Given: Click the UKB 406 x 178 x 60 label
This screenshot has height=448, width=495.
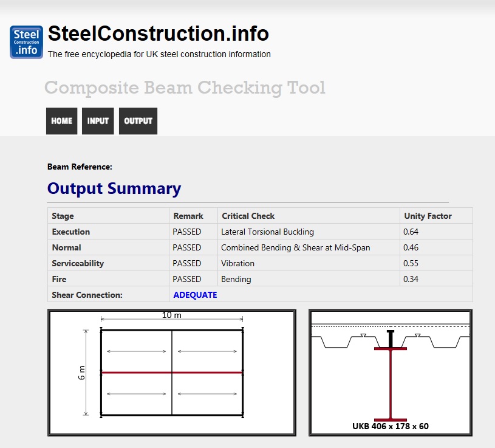Looking at the screenshot, I should [390, 426].
